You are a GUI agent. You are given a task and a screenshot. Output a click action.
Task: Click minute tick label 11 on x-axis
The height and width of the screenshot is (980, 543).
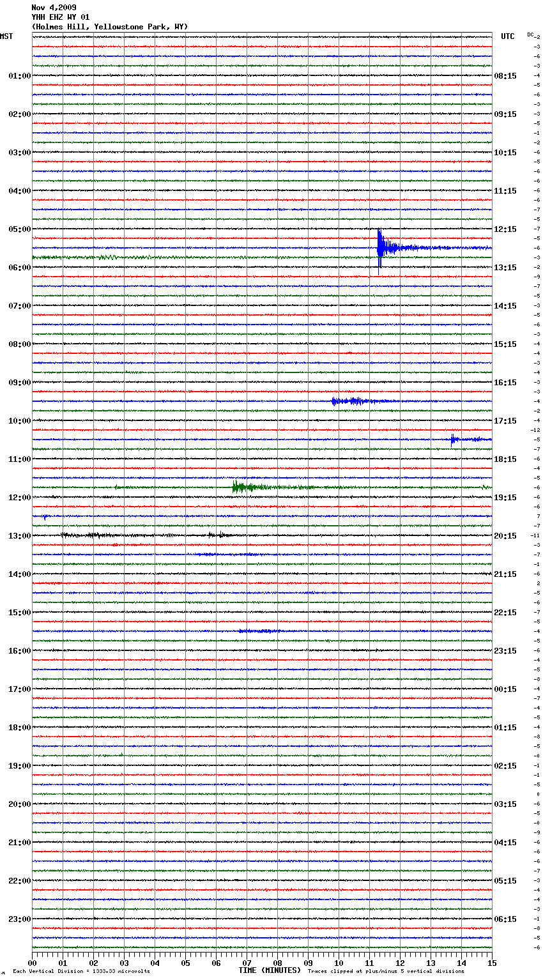369,963
